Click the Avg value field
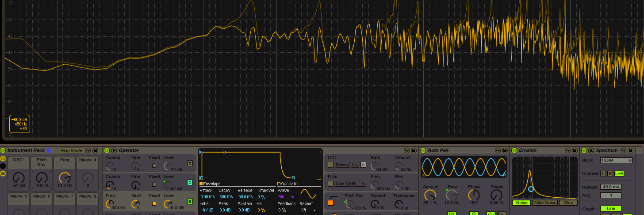 coord(611,195)
